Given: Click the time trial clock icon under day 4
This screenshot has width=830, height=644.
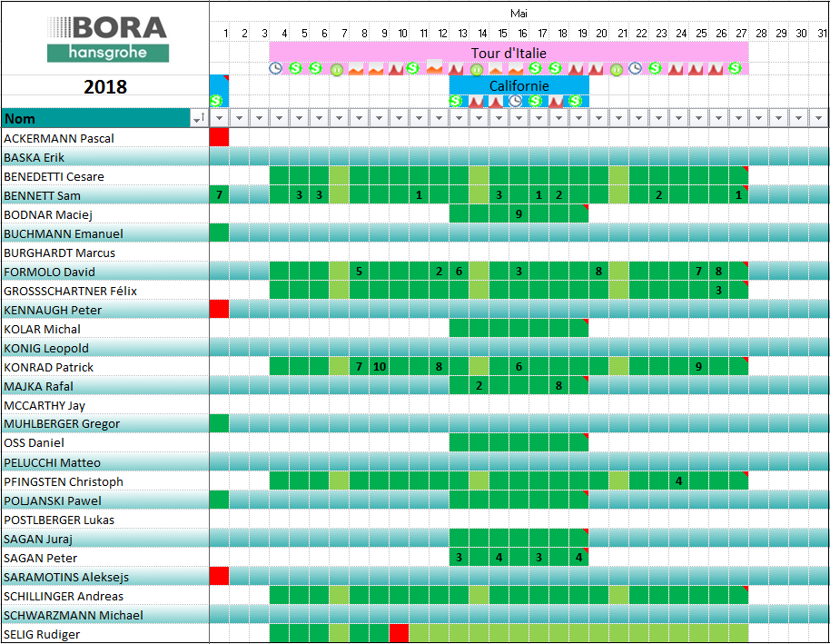Looking at the screenshot, I should click(275, 68).
